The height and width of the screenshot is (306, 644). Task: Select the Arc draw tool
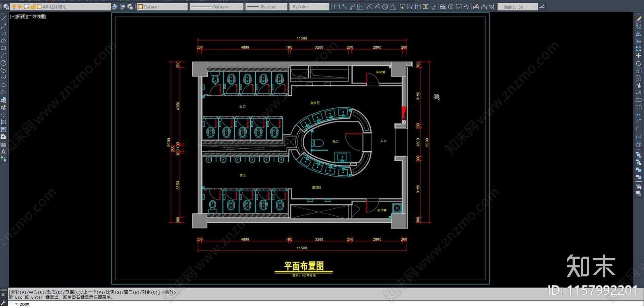(x=3, y=55)
